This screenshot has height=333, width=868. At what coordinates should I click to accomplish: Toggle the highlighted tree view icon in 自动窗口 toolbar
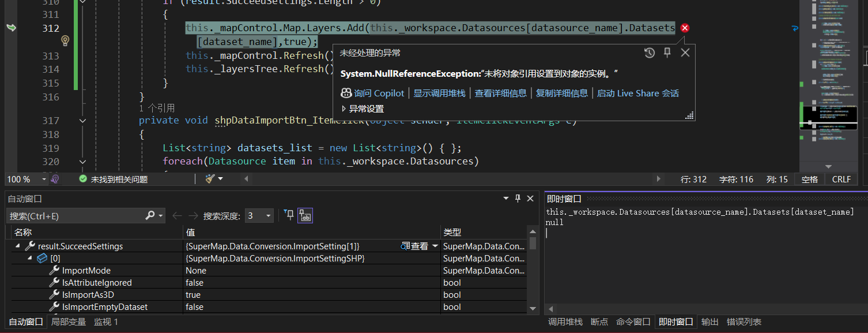[305, 216]
